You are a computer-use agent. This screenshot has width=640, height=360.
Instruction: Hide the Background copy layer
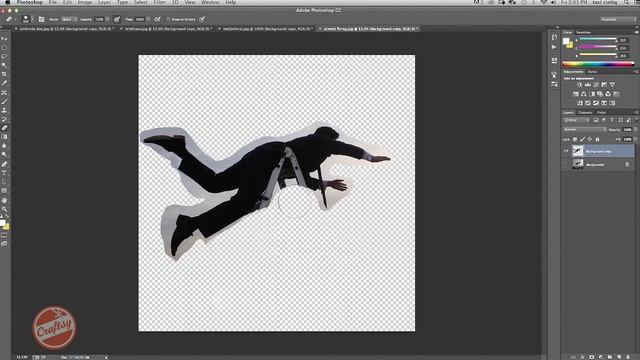click(x=566, y=151)
